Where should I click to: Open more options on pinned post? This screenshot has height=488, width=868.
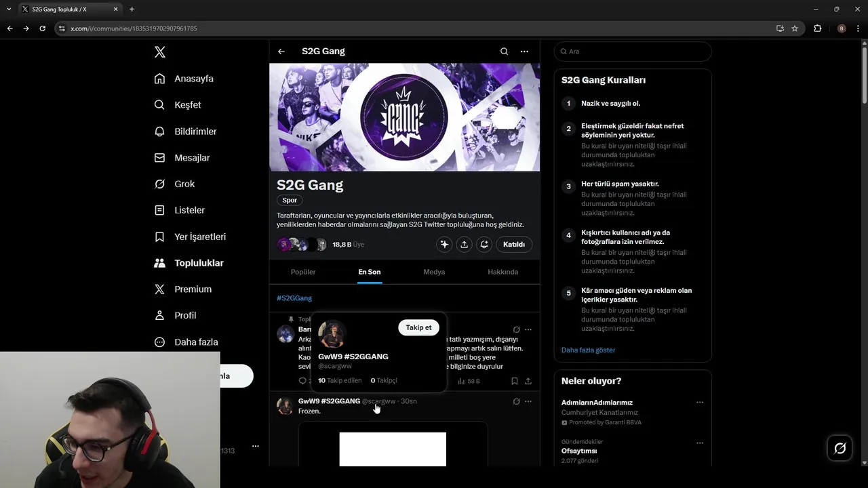pyautogui.click(x=528, y=329)
